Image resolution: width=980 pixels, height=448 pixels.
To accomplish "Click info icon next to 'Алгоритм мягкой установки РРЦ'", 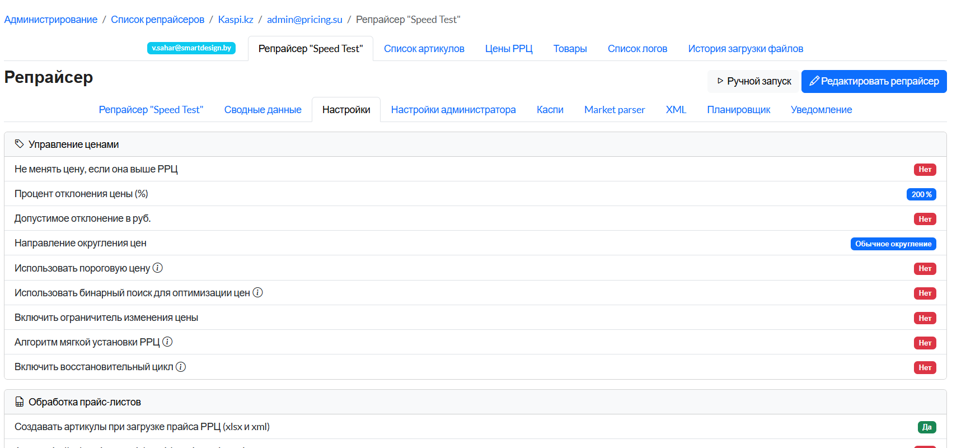I will (167, 342).
